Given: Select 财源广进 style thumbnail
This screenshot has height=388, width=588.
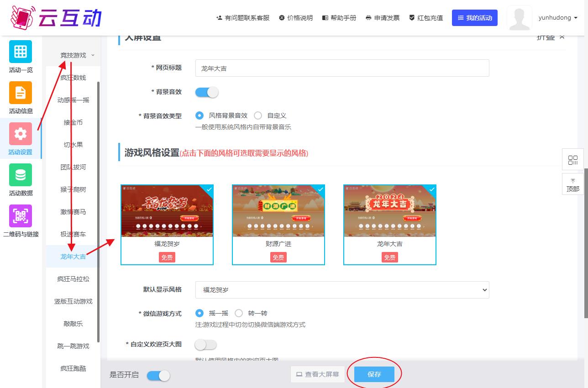Looking at the screenshot, I should pos(278,225).
